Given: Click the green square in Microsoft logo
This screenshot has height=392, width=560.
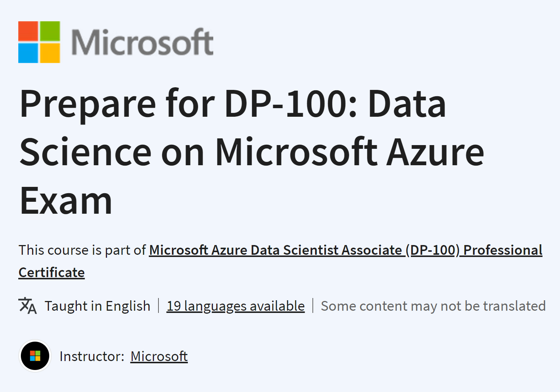Looking at the screenshot, I should tap(50, 31).
